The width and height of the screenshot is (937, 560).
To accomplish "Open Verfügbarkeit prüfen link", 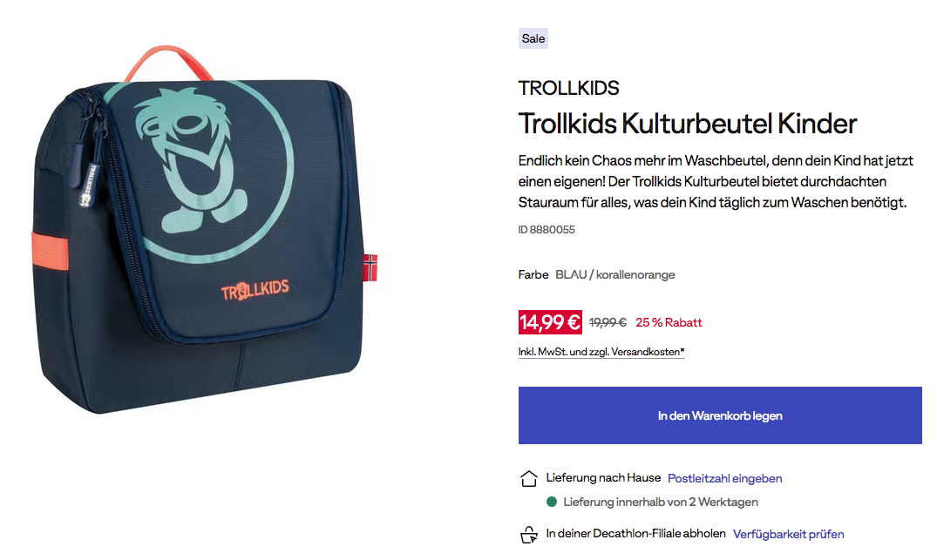I will point(788,535).
